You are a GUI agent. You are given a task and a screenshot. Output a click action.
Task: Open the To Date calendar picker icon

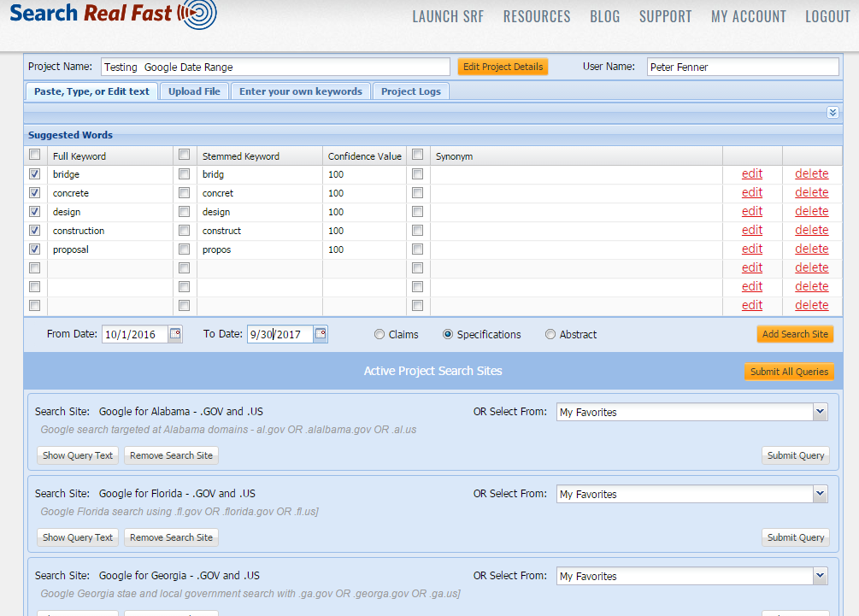321,333
